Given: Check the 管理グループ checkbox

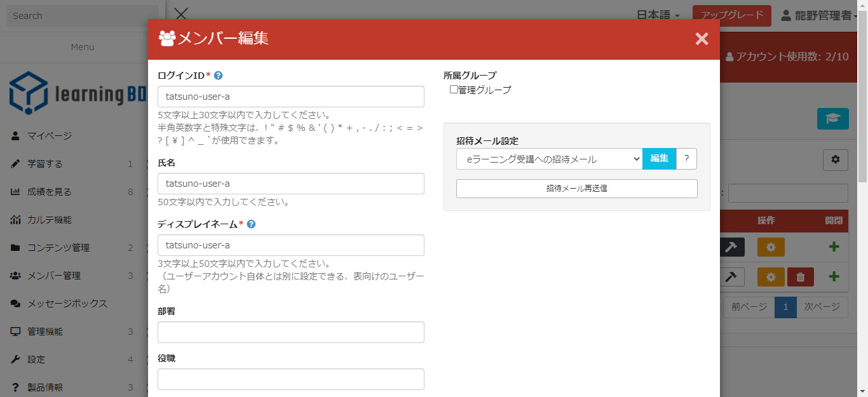Looking at the screenshot, I should 454,90.
